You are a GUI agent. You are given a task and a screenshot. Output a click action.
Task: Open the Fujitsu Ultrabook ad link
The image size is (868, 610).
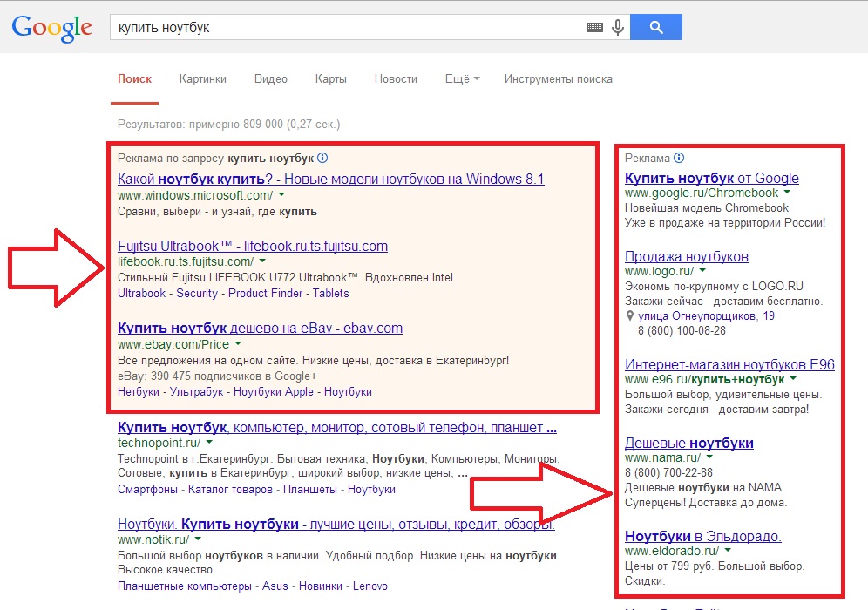253,246
